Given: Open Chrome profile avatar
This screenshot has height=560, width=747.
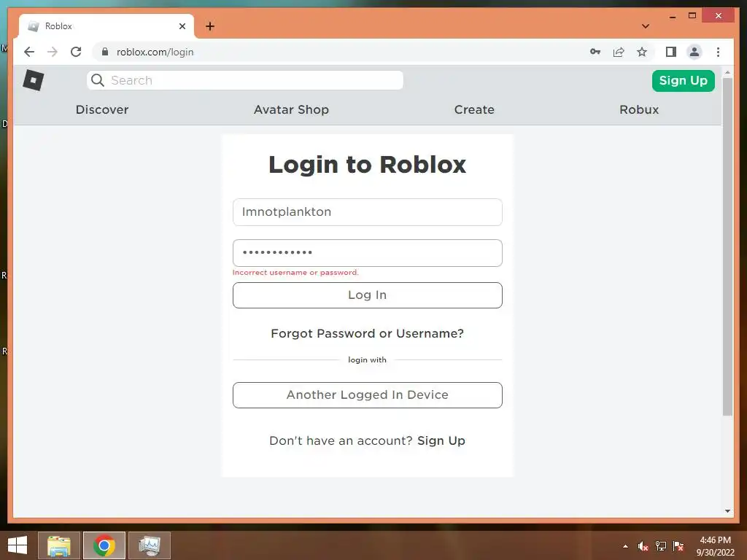Looking at the screenshot, I should (x=694, y=52).
